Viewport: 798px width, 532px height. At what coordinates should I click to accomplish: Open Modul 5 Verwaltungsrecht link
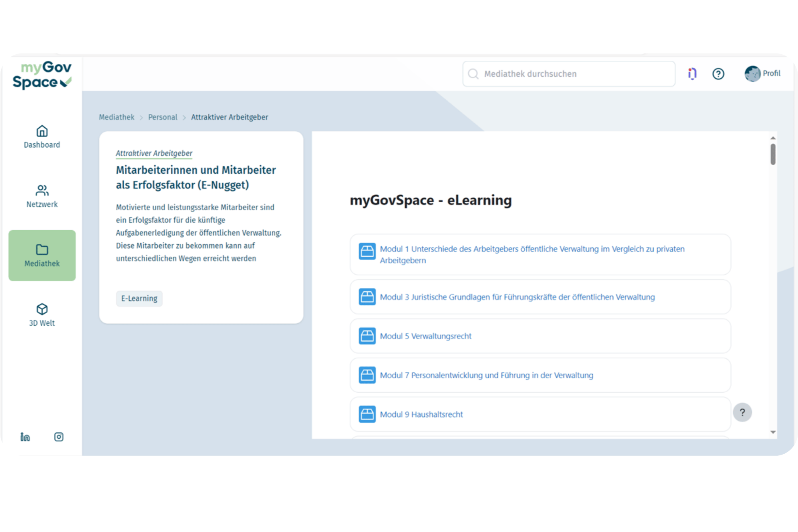[426, 336]
